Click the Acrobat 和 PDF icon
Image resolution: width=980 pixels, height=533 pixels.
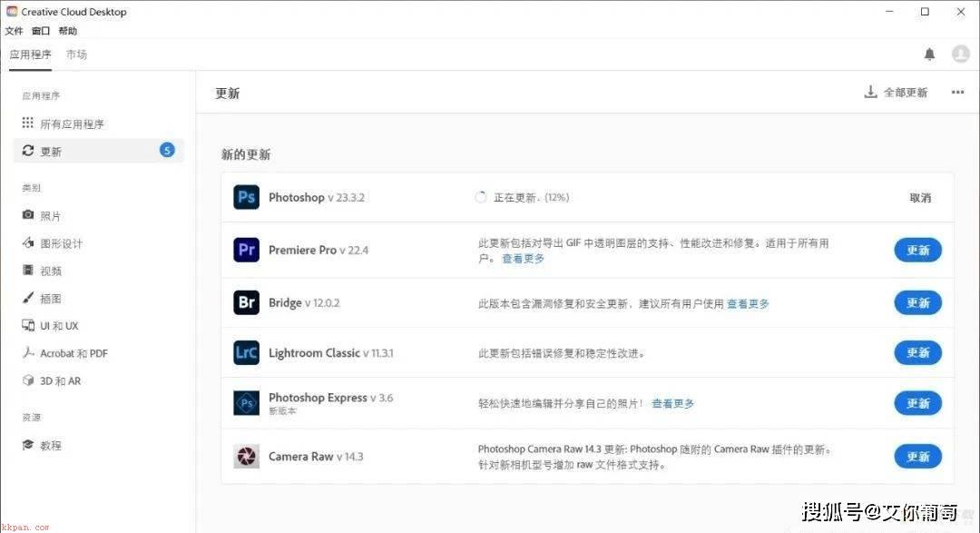tap(28, 353)
